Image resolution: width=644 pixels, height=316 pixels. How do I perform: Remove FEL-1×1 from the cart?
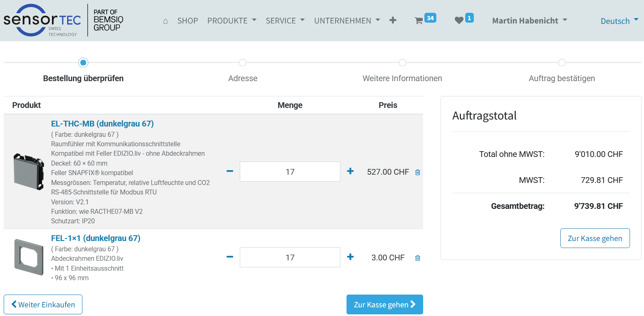[417, 258]
